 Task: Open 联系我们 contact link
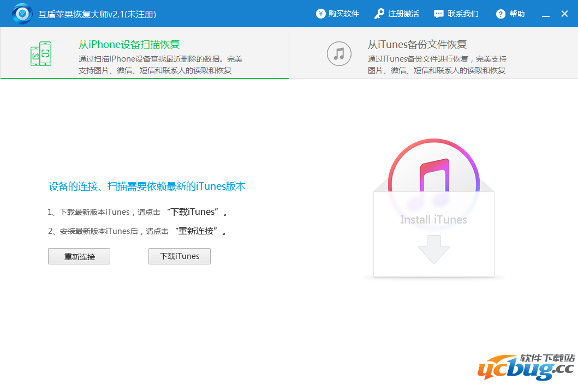463,14
